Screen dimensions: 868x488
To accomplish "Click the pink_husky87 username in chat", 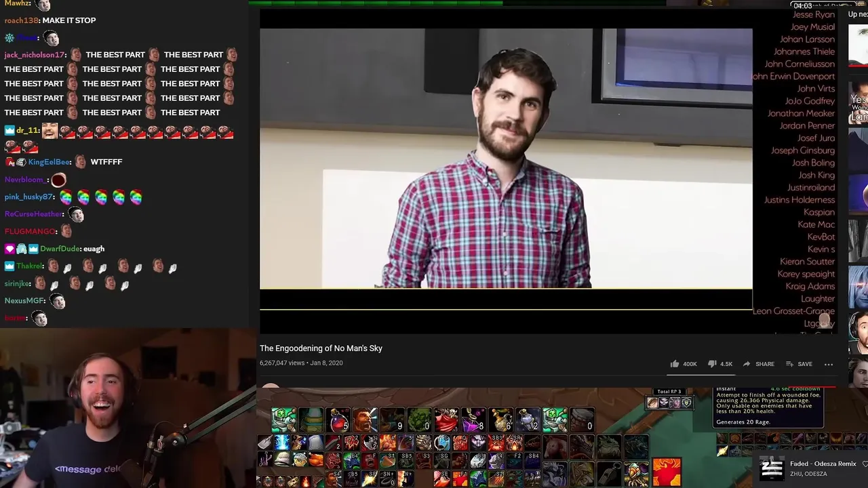I will [x=28, y=197].
